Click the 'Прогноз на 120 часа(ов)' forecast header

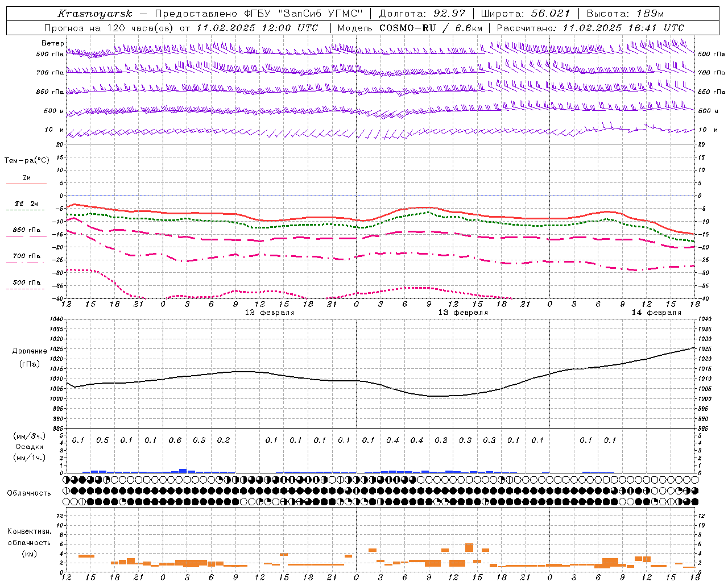109,28
